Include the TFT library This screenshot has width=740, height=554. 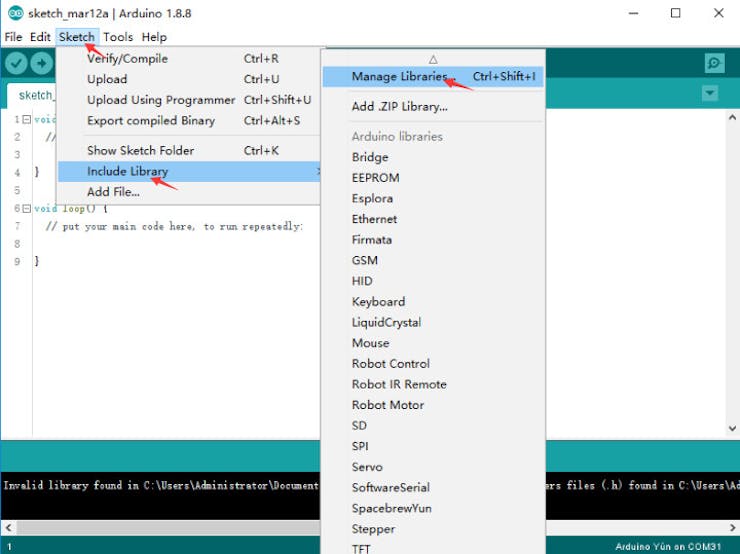(x=433, y=547)
